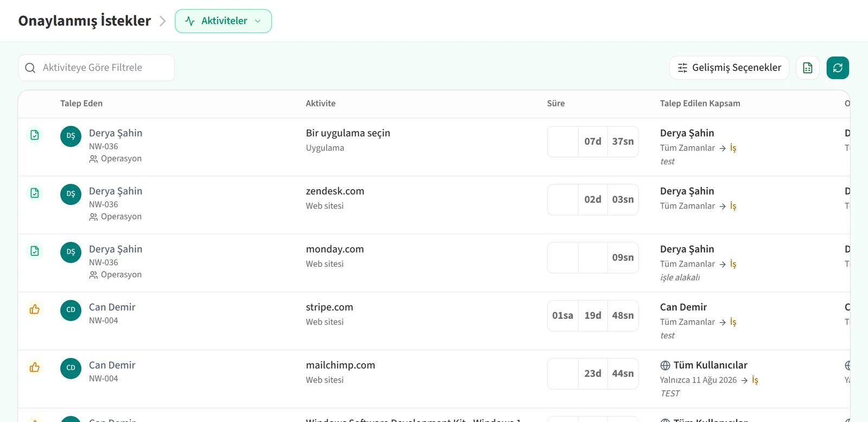Open Gelişmiş Seçenekler advanced options

point(729,68)
